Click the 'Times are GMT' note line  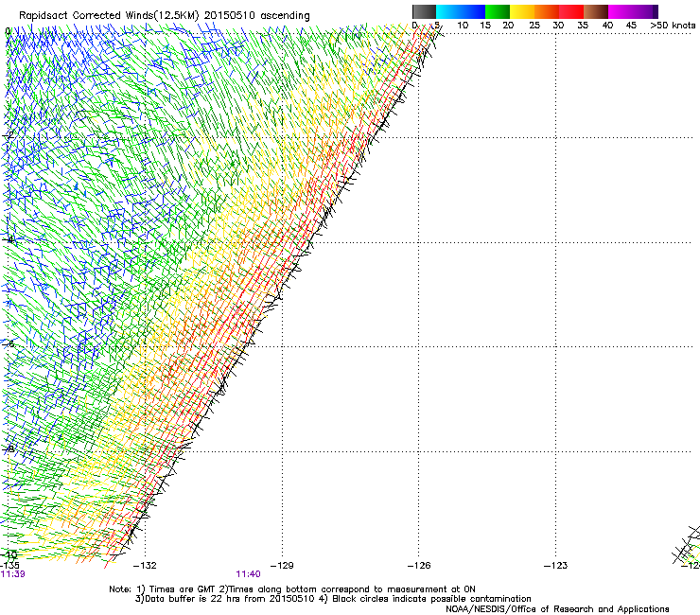click(292, 589)
